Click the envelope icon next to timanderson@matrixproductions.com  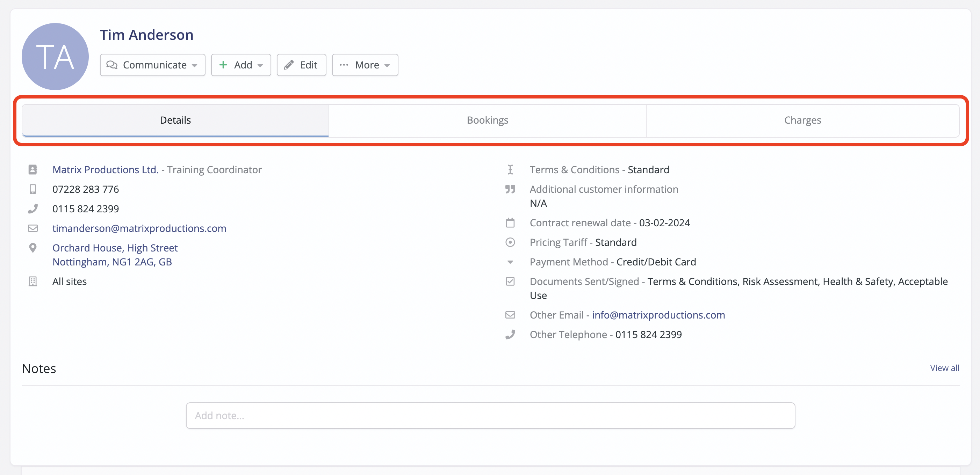pos(33,228)
